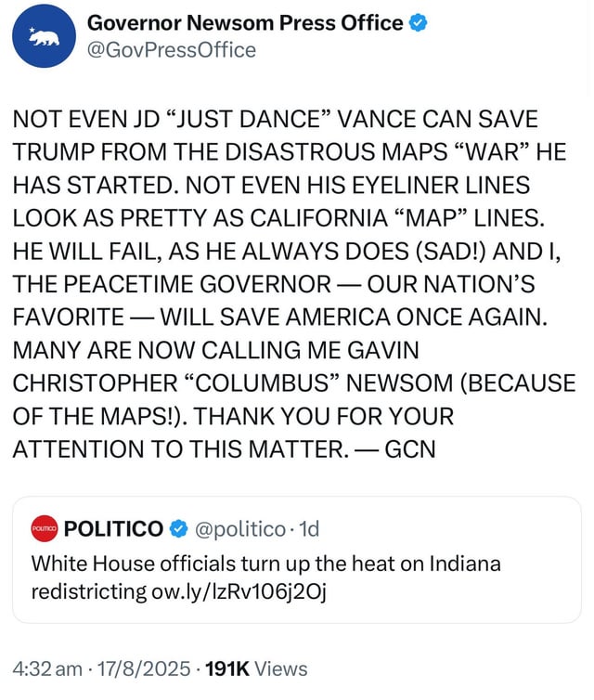Open the Governor Newsom Press Office display name
Viewport: 594px width, 700px height.
245,23
